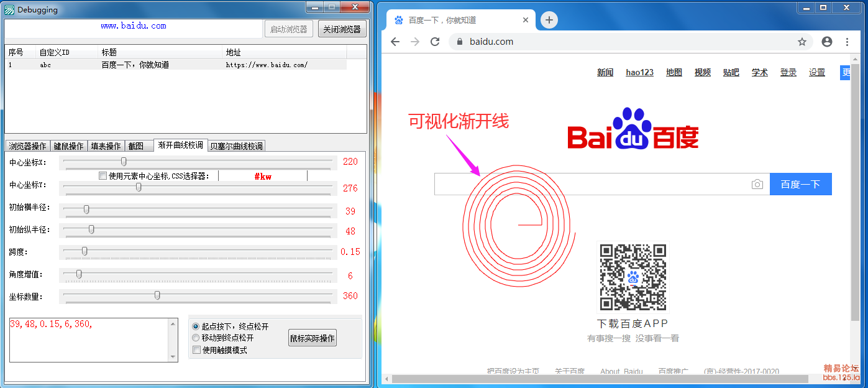Click the Baidu app QR code
Image resolution: width=868 pixels, height=388 pixels.
(633, 277)
